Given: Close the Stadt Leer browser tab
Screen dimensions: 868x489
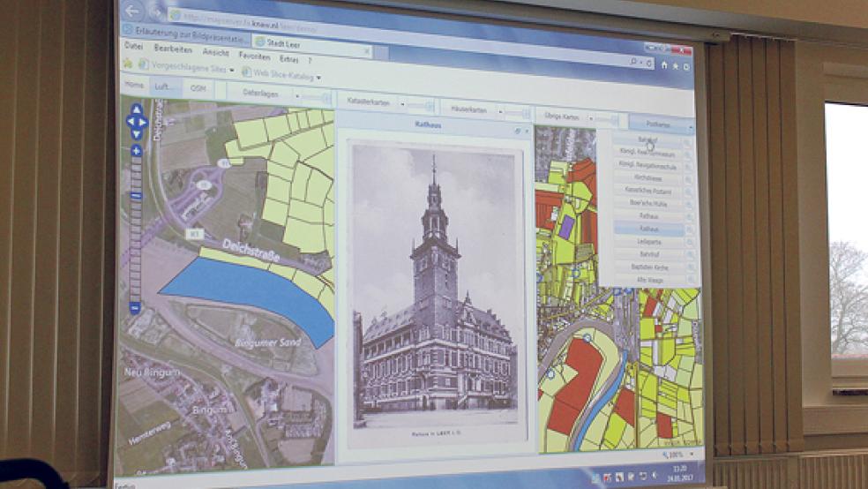Looking at the screenshot, I should pyautogui.click(x=366, y=51).
